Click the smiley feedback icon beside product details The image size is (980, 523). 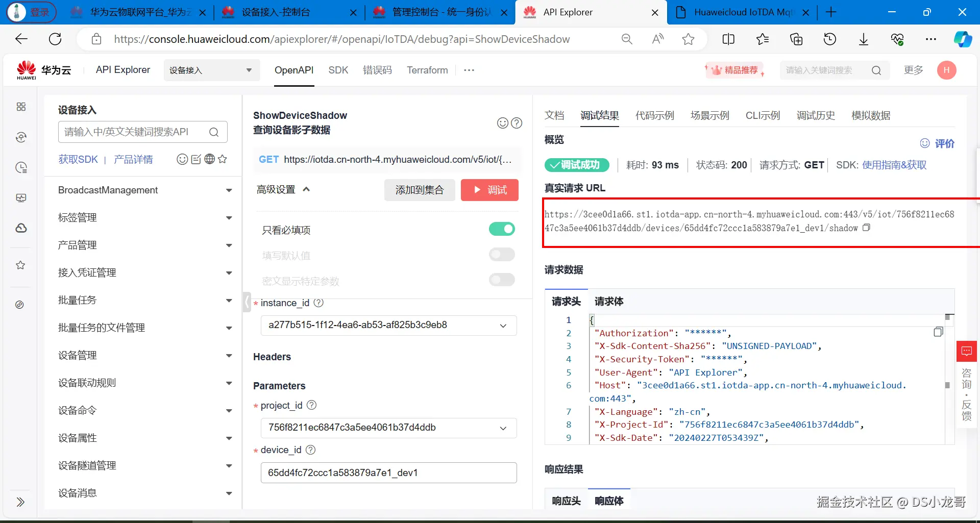tap(182, 159)
